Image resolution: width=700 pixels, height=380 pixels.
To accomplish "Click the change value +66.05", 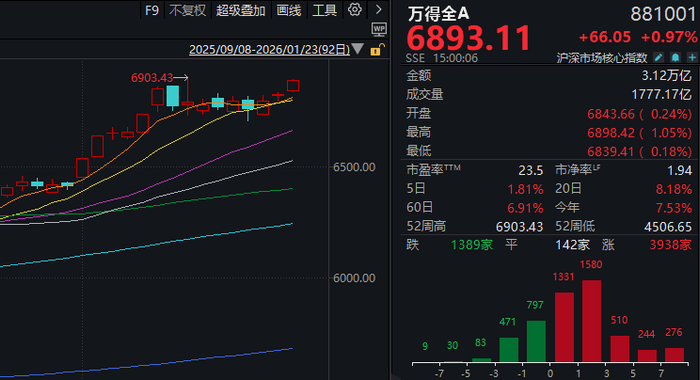I will tap(605, 37).
